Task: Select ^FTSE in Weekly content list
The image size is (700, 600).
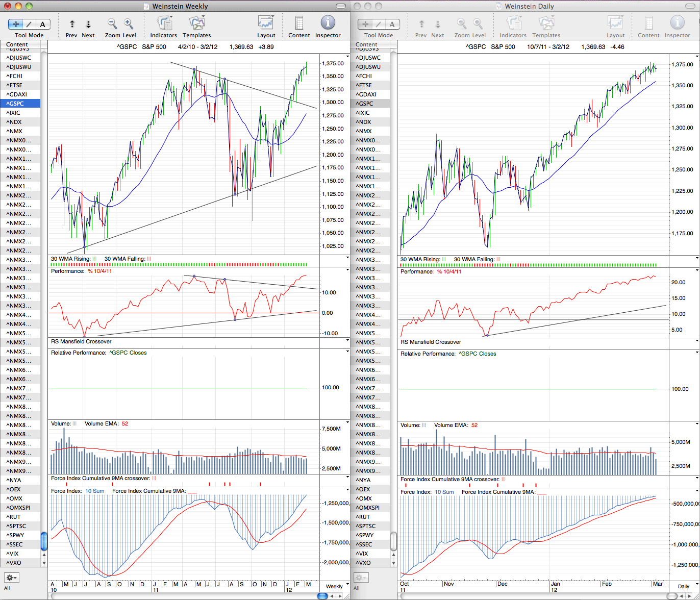Action: (20, 85)
